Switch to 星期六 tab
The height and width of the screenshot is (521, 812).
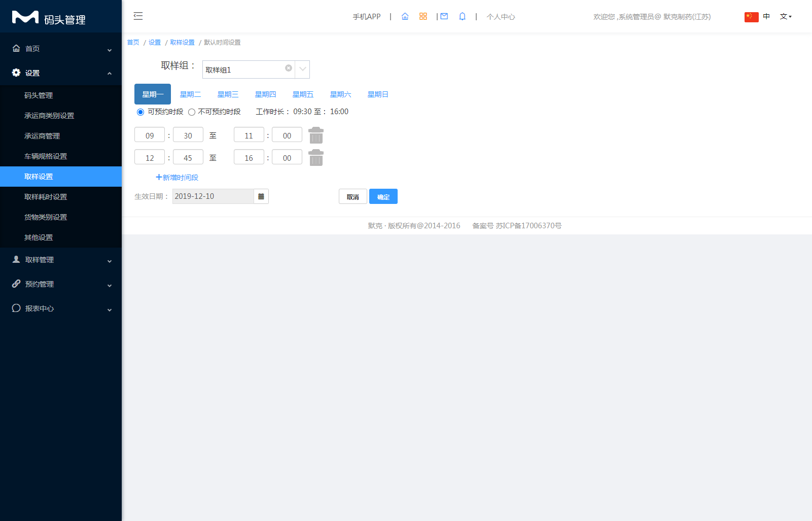point(340,94)
